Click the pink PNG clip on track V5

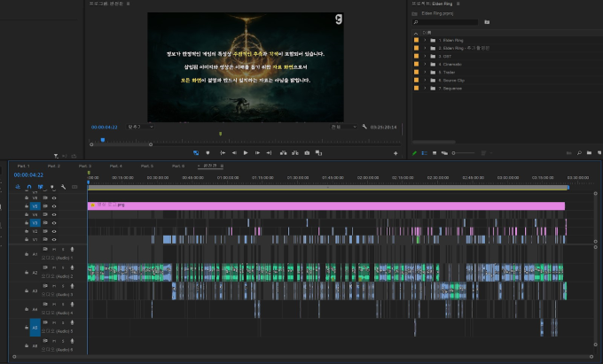(326, 205)
